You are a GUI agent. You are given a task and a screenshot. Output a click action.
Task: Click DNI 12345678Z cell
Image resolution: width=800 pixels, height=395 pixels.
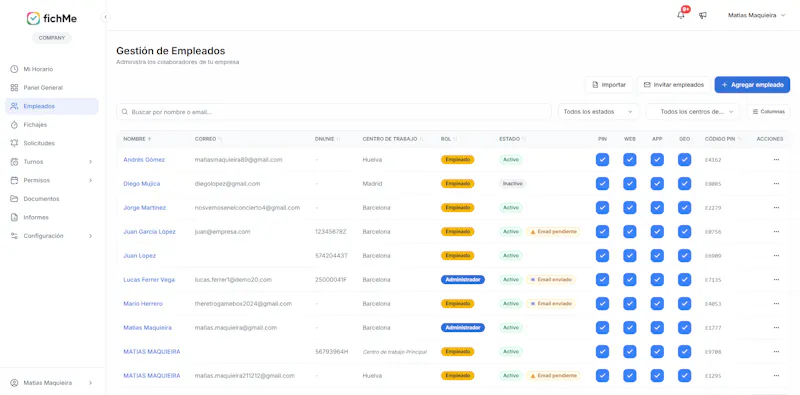point(331,232)
